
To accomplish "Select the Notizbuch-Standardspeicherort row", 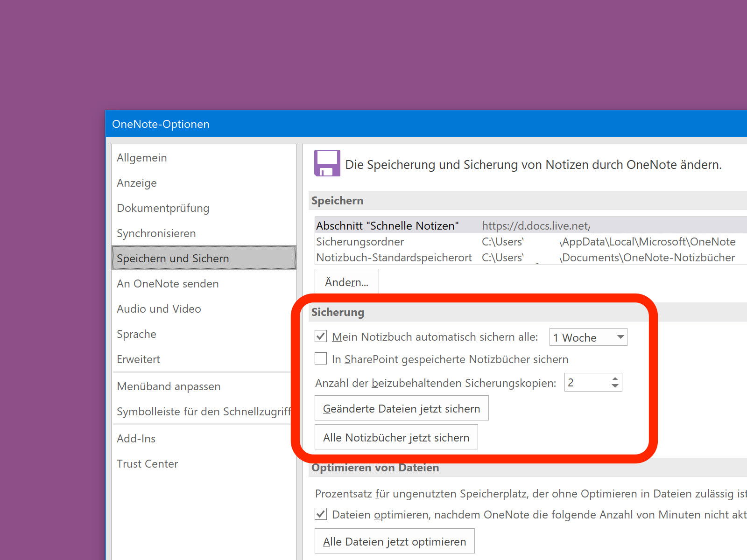I will 531,258.
